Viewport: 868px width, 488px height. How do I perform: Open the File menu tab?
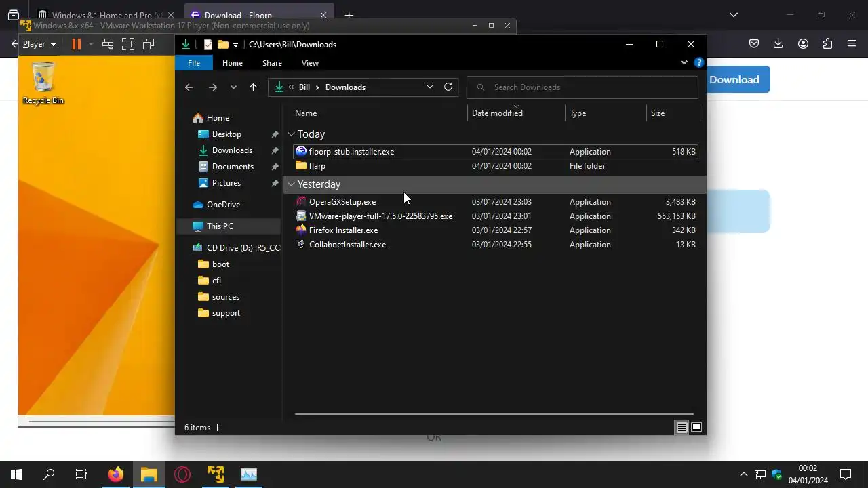pos(194,62)
